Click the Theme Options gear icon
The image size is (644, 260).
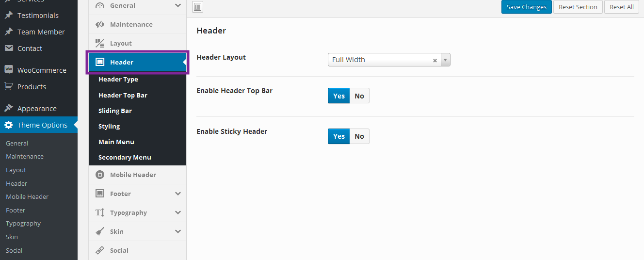pyautogui.click(x=9, y=125)
